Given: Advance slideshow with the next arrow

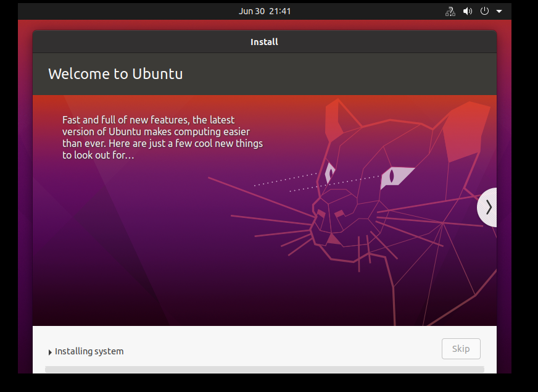Looking at the screenshot, I should (487, 207).
